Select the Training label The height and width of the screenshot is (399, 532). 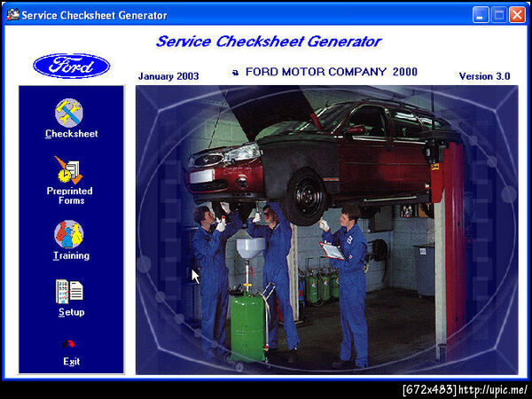[71, 256]
